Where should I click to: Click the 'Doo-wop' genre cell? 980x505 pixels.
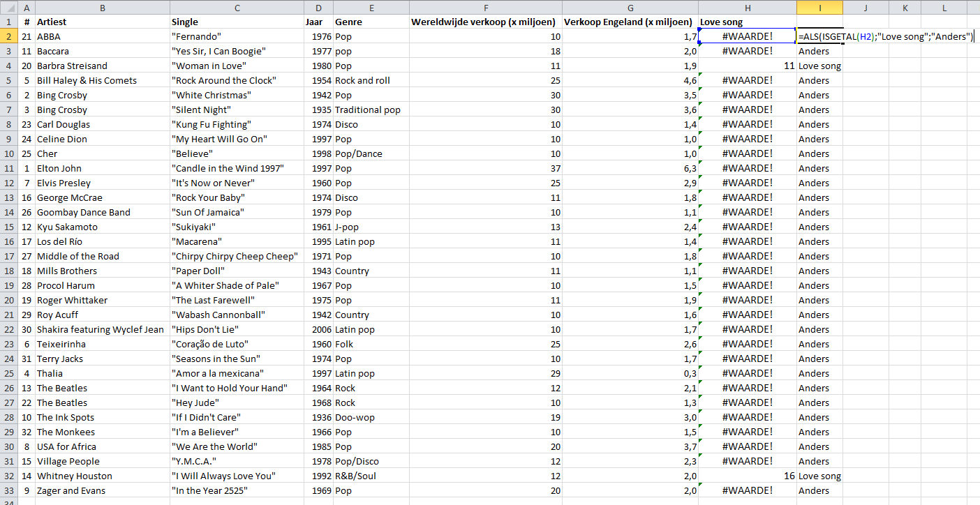point(371,417)
